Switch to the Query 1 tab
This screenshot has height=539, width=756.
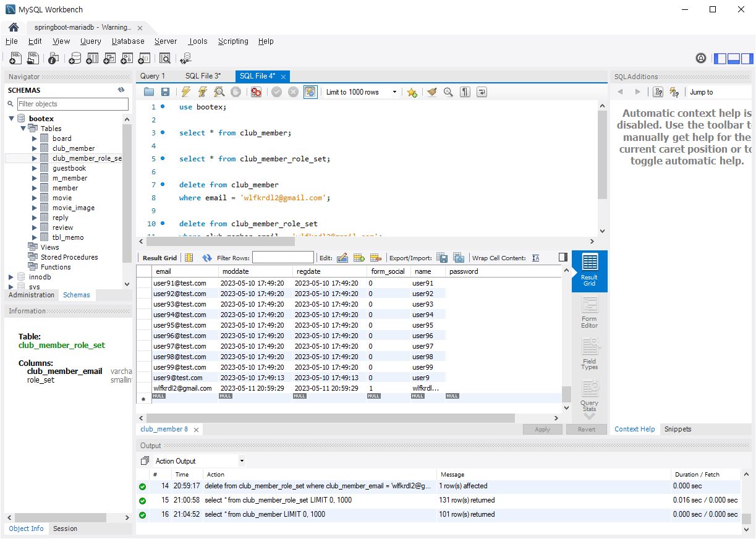pyautogui.click(x=153, y=76)
